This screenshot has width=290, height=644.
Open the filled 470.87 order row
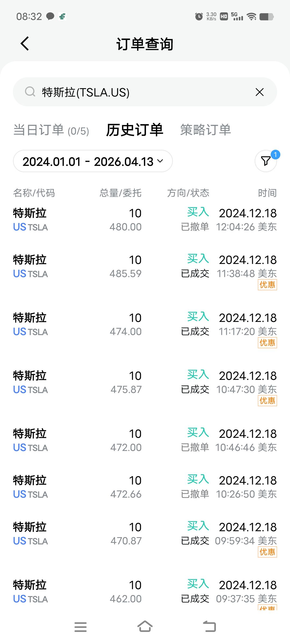145,534
